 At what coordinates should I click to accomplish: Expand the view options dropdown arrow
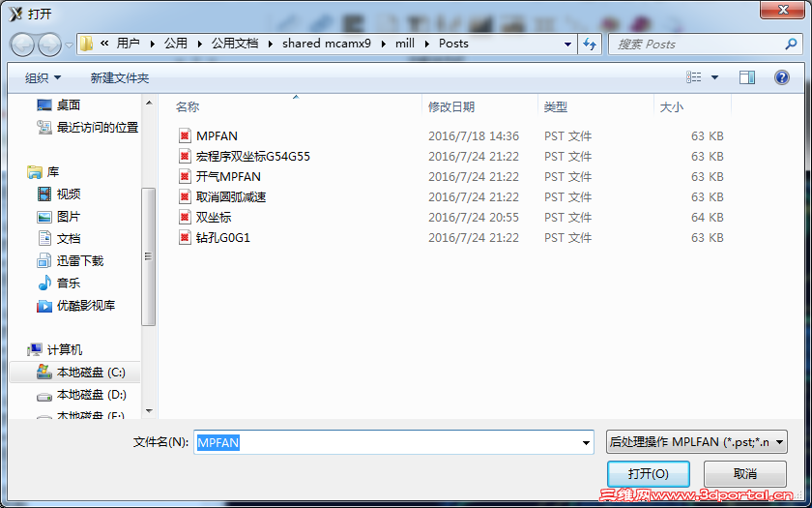pos(714,77)
